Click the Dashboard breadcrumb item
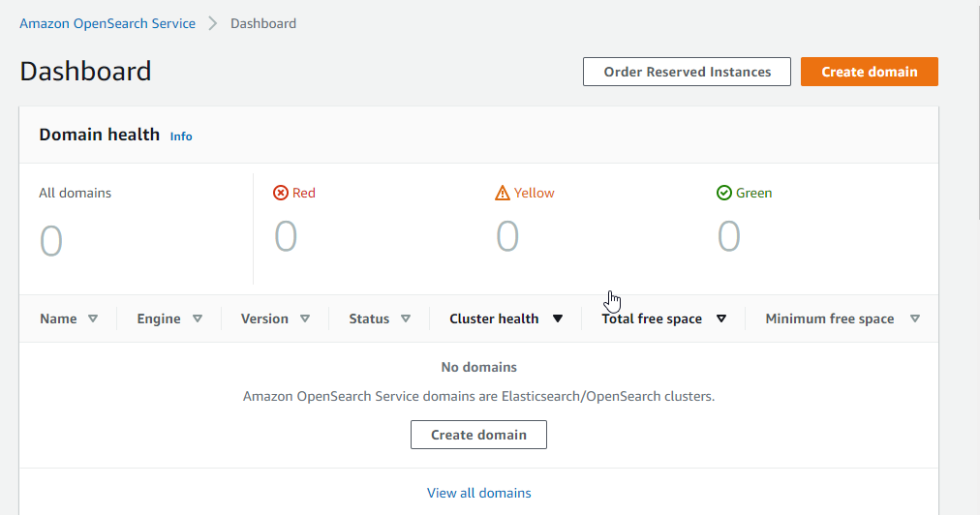 (x=263, y=24)
